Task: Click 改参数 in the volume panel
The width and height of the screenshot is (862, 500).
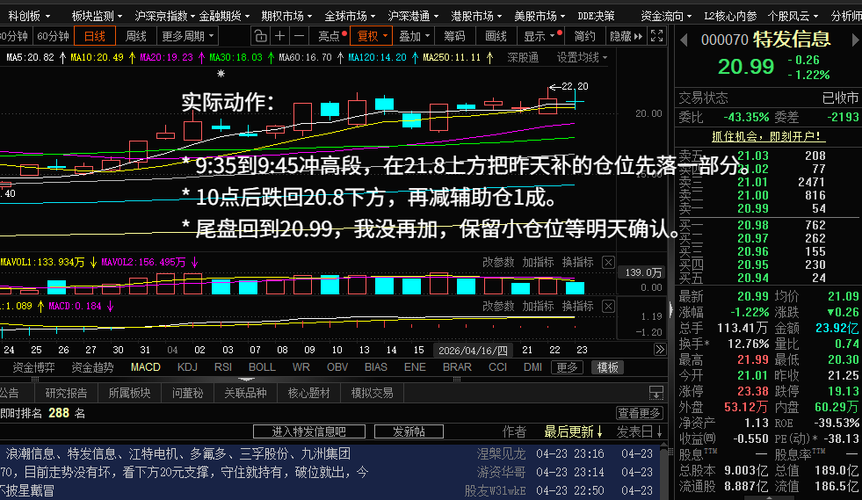Action: [498, 263]
